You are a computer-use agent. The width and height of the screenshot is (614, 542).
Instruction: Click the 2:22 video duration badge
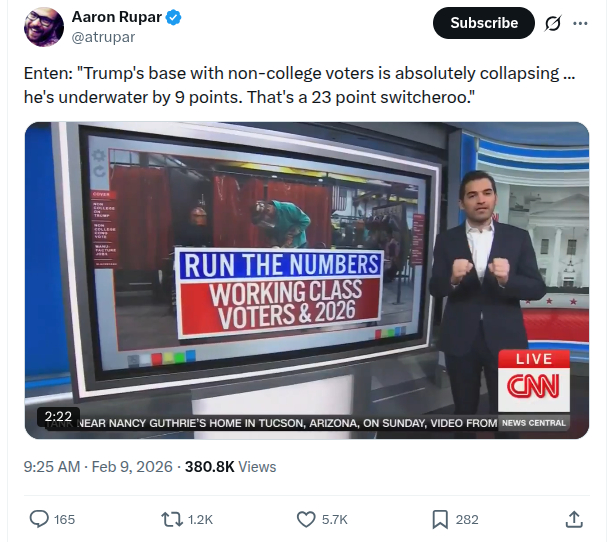(x=56, y=415)
